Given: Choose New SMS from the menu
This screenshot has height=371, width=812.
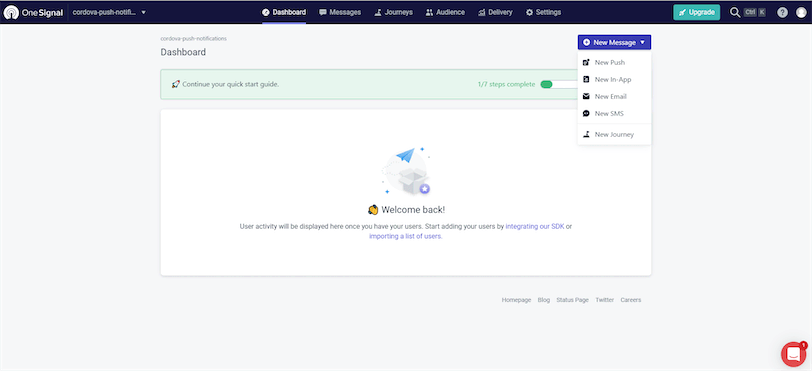Looking at the screenshot, I should tap(614, 113).
